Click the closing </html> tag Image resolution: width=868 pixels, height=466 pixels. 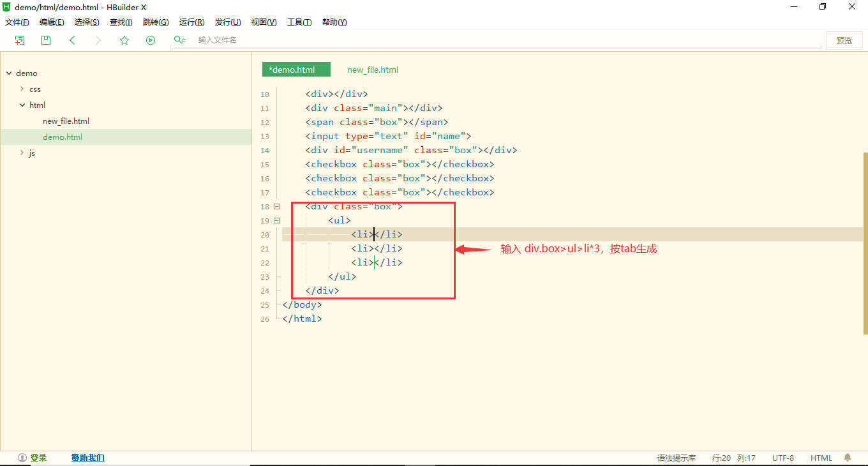point(302,319)
